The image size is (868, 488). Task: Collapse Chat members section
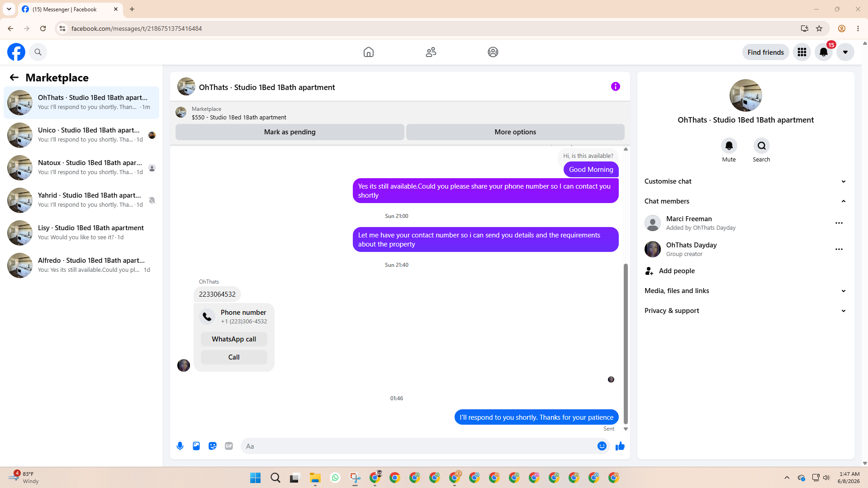(x=745, y=201)
